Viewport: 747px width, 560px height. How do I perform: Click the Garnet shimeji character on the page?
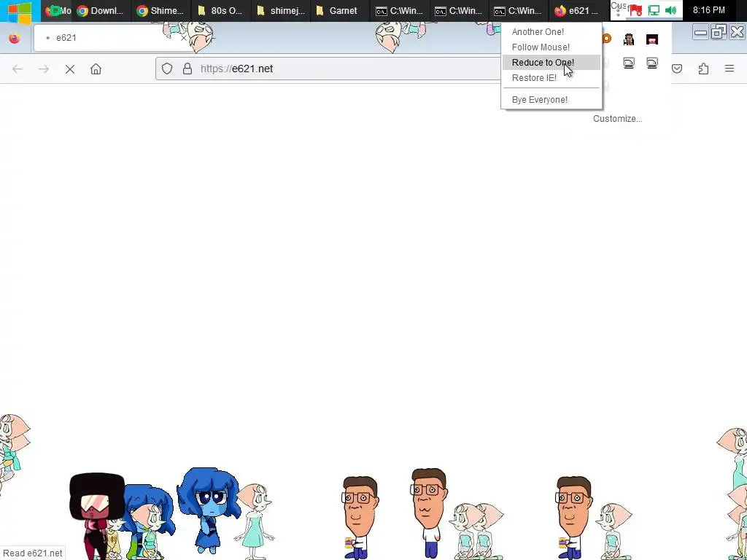point(97,512)
